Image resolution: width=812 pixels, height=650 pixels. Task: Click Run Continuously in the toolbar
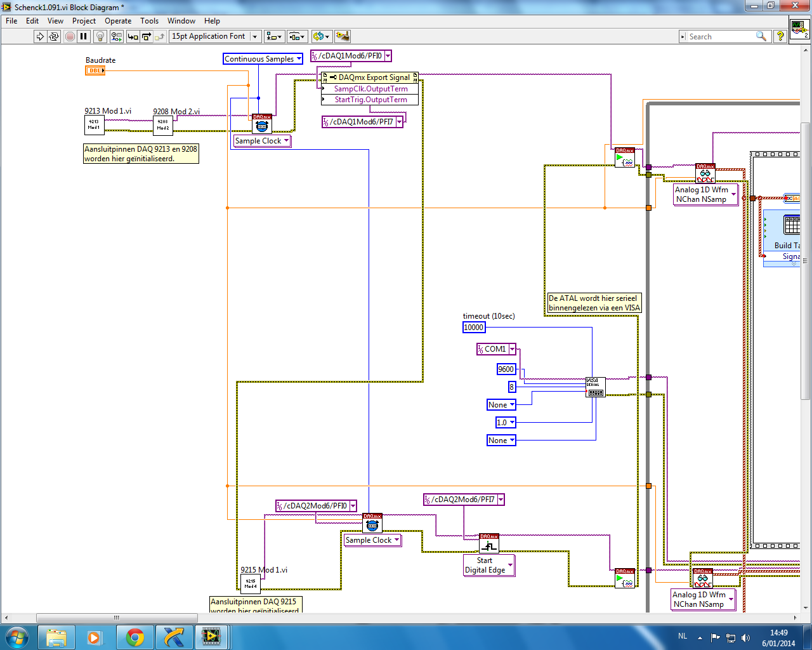pos(54,37)
